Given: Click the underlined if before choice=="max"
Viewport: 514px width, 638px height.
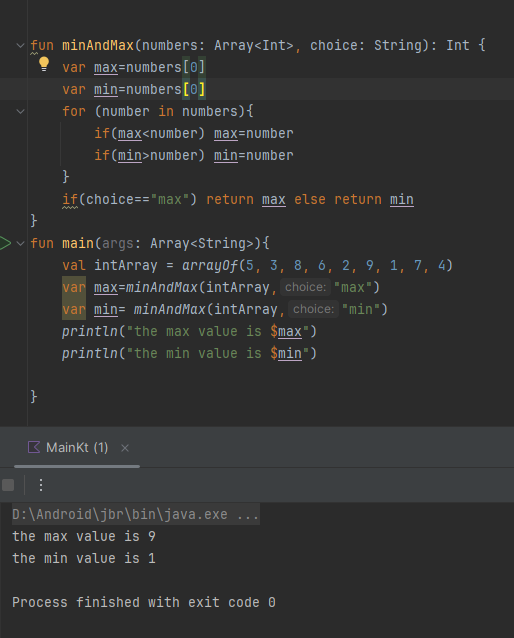Looking at the screenshot, I should 70,199.
